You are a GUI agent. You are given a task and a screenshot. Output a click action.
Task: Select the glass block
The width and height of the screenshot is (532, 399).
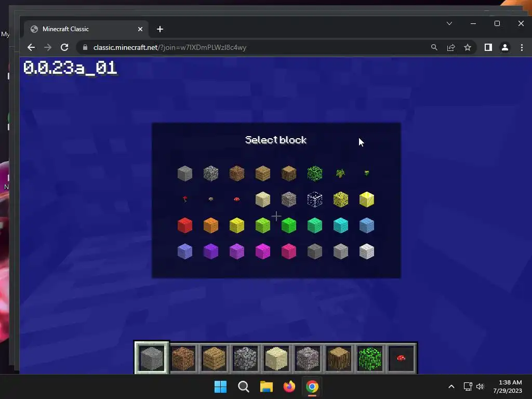click(315, 199)
